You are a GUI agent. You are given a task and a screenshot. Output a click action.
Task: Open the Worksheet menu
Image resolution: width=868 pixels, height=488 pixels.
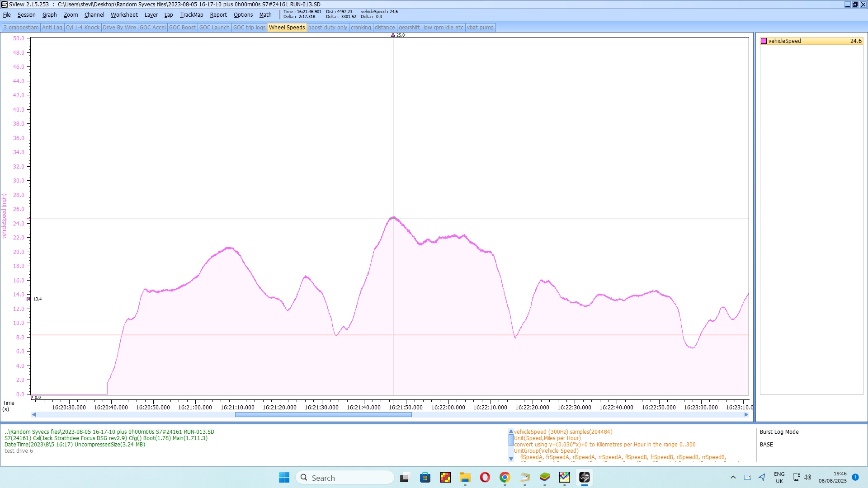pos(124,15)
